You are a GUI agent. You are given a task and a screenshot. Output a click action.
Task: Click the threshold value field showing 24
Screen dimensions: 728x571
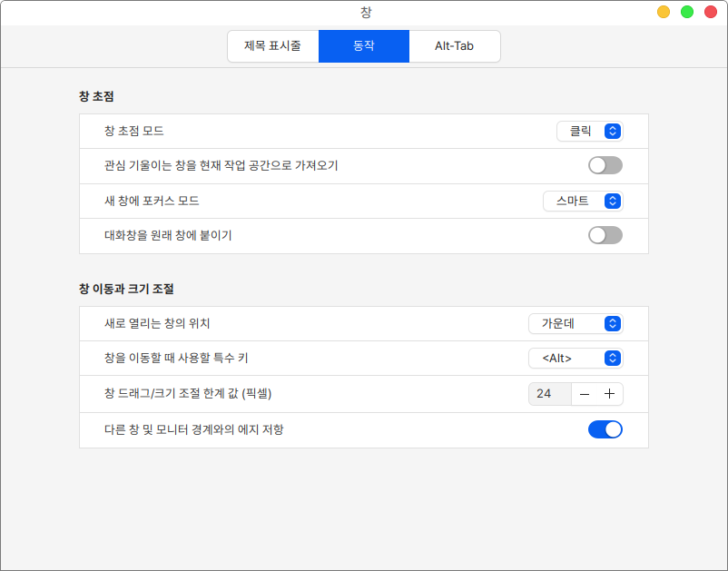point(549,394)
